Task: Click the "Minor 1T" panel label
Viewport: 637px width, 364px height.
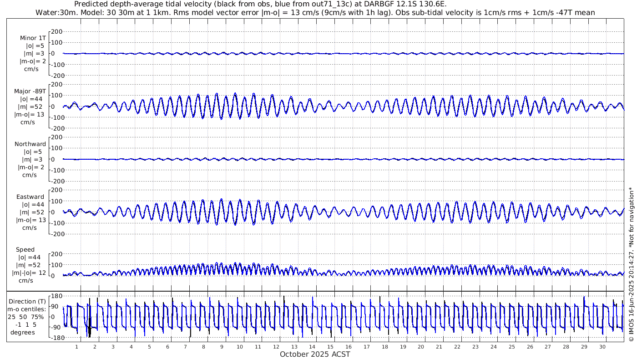Action: point(33,38)
